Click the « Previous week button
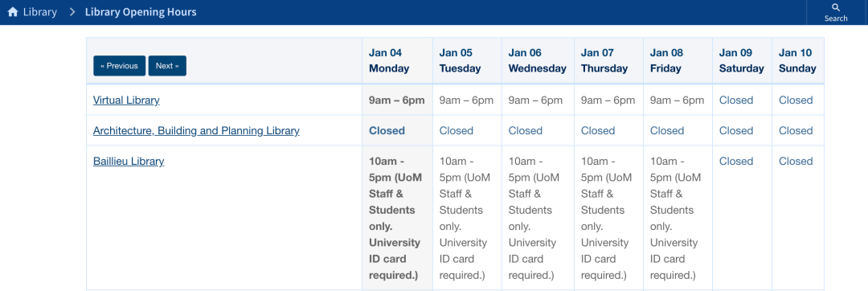Viewport: 868px width, 291px height. pyautogui.click(x=119, y=66)
